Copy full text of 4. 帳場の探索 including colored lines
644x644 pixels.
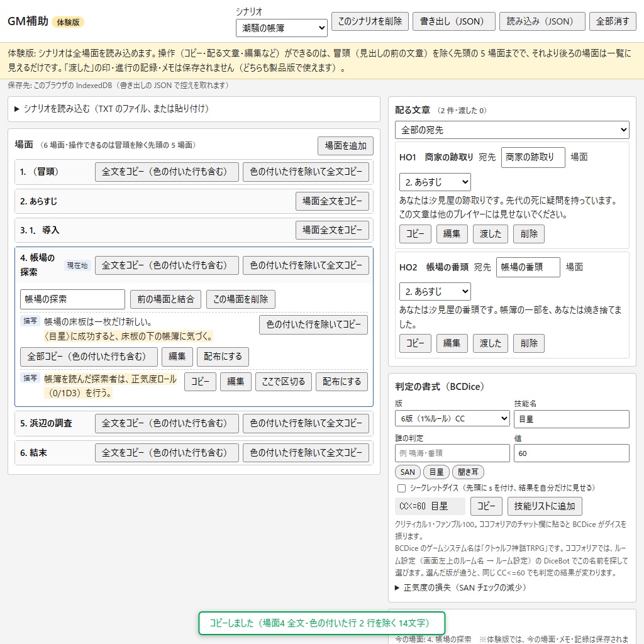pos(167,265)
